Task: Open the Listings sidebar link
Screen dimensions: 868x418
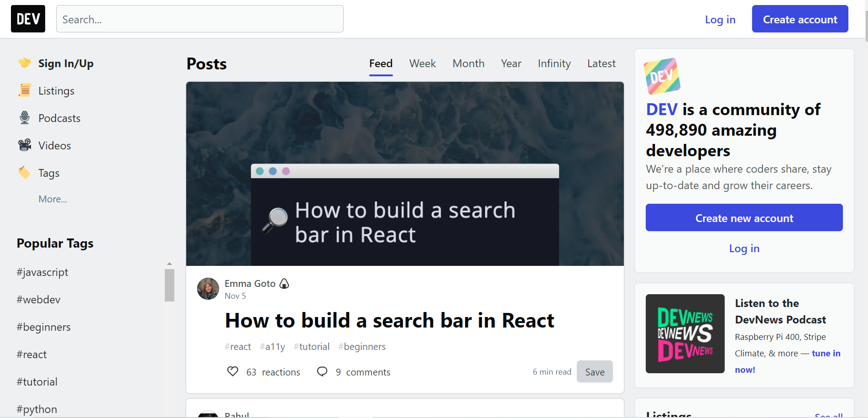Action: tap(56, 91)
